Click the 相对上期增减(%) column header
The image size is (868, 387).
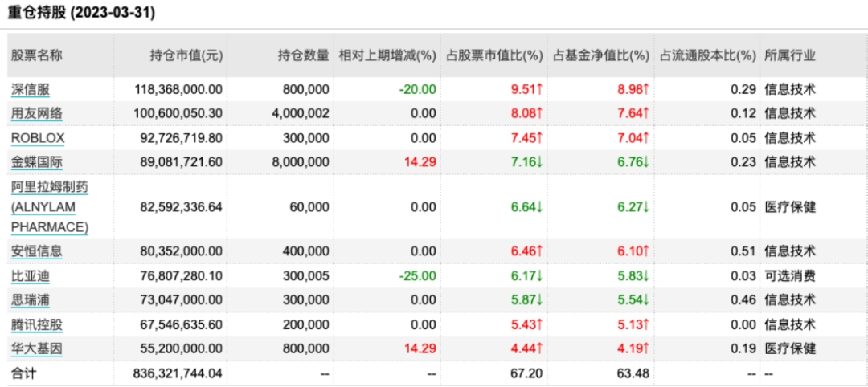[x=387, y=55]
